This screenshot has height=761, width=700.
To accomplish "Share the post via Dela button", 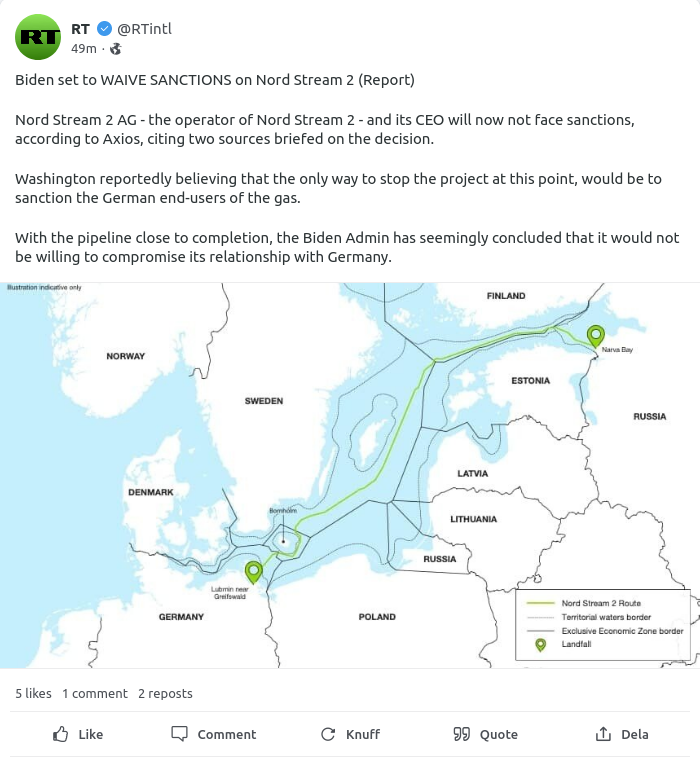I will [x=622, y=734].
